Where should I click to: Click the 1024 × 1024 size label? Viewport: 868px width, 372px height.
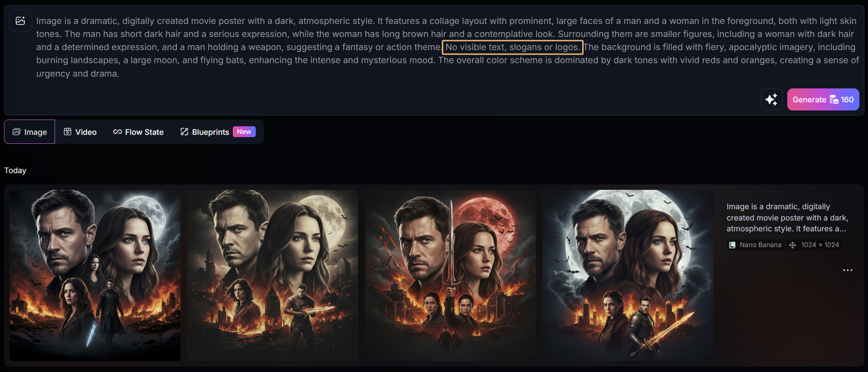coord(820,245)
